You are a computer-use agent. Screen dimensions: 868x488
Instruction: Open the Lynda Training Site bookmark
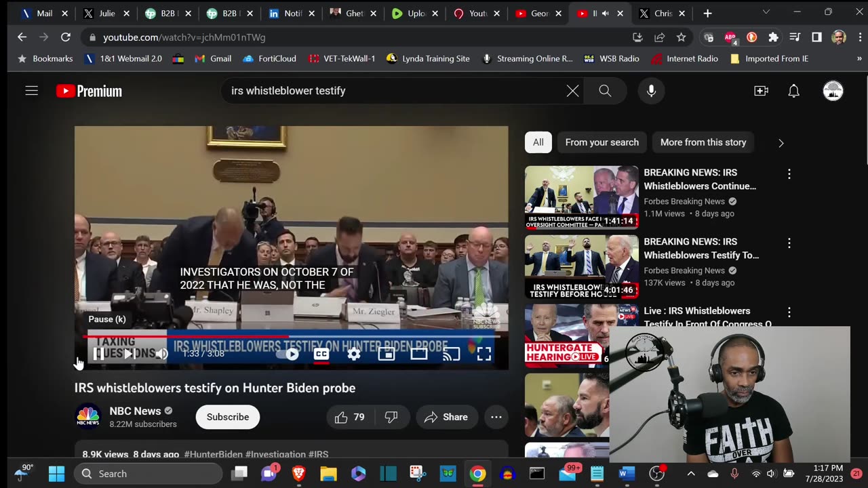tap(428, 59)
